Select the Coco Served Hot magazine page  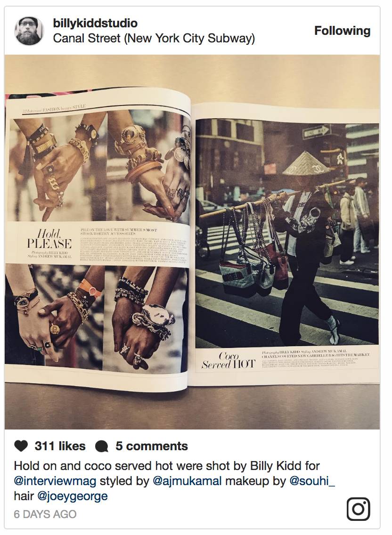coord(285,244)
